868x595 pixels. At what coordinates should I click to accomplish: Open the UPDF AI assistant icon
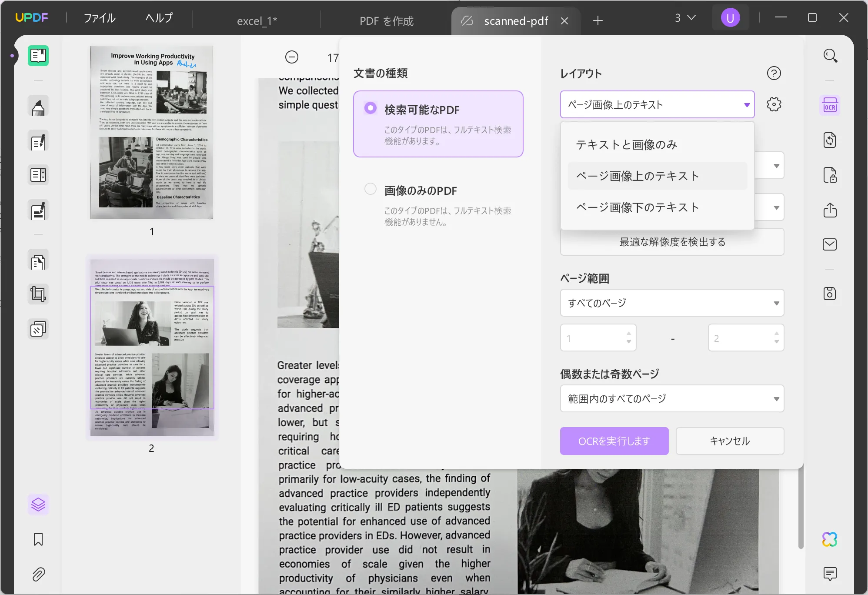point(830,539)
